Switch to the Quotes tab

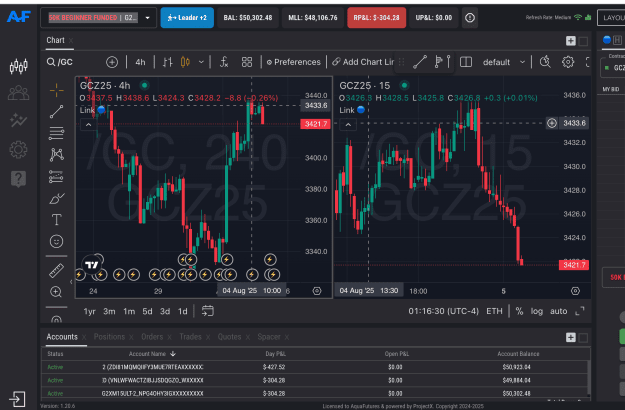tap(229, 337)
